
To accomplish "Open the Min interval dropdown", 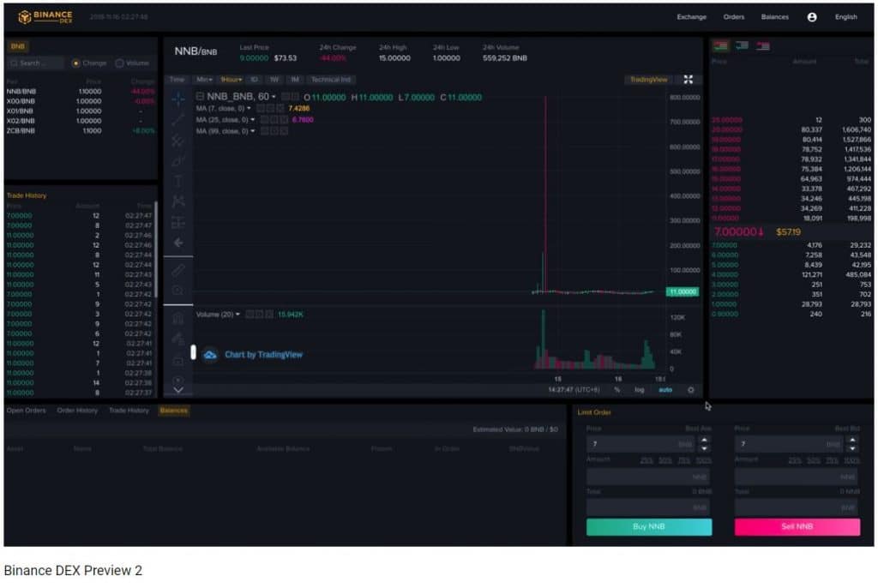I will [x=204, y=80].
